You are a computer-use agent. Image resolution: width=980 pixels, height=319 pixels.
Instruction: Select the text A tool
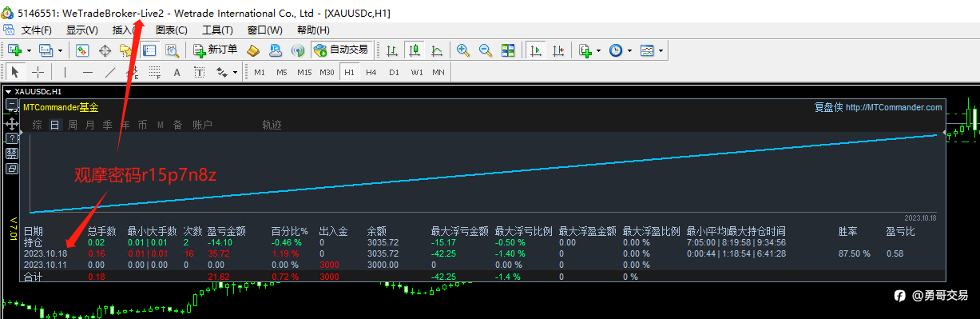[x=177, y=72]
